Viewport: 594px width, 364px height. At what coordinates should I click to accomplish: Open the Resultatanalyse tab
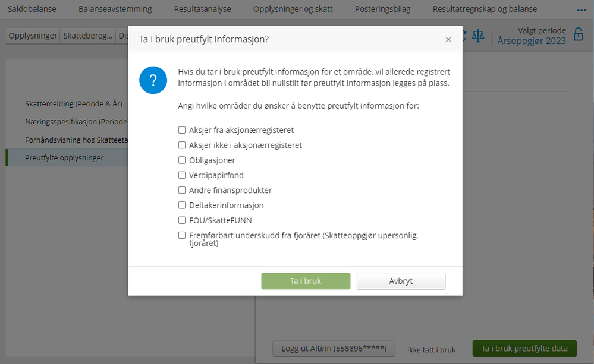[x=202, y=9]
